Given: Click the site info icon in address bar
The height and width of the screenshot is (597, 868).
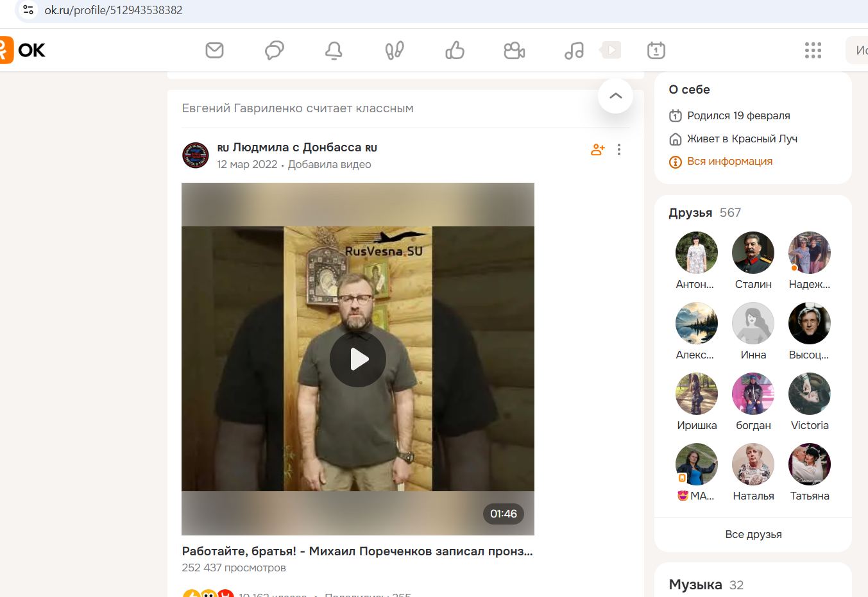Looking at the screenshot, I should point(28,10).
